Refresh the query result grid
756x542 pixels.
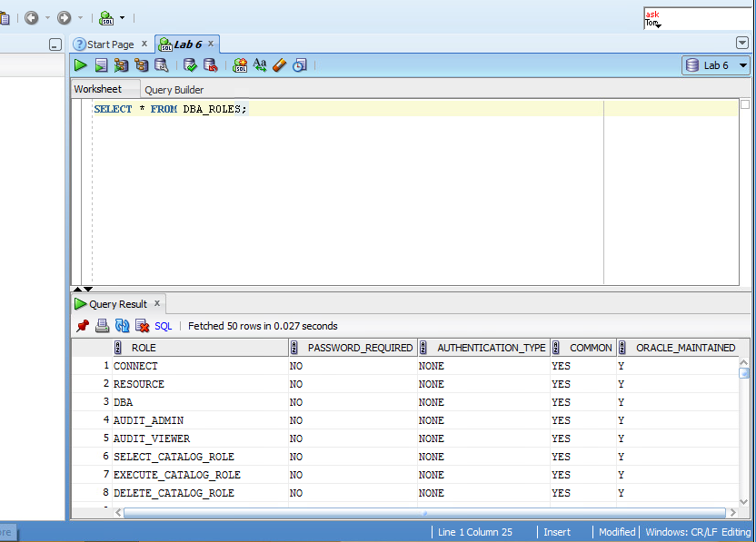[123, 325]
